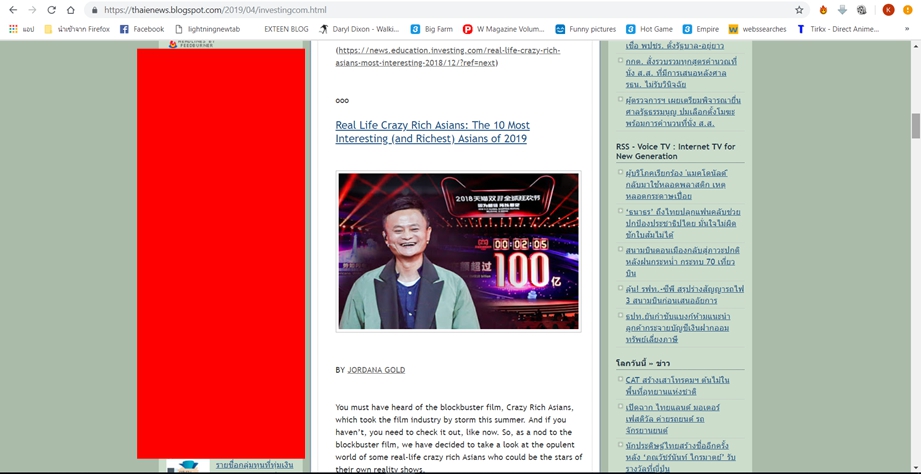The height and width of the screenshot is (474, 921).
Task: Open Daryl Dixon Walking bookmark
Action: 358,29
